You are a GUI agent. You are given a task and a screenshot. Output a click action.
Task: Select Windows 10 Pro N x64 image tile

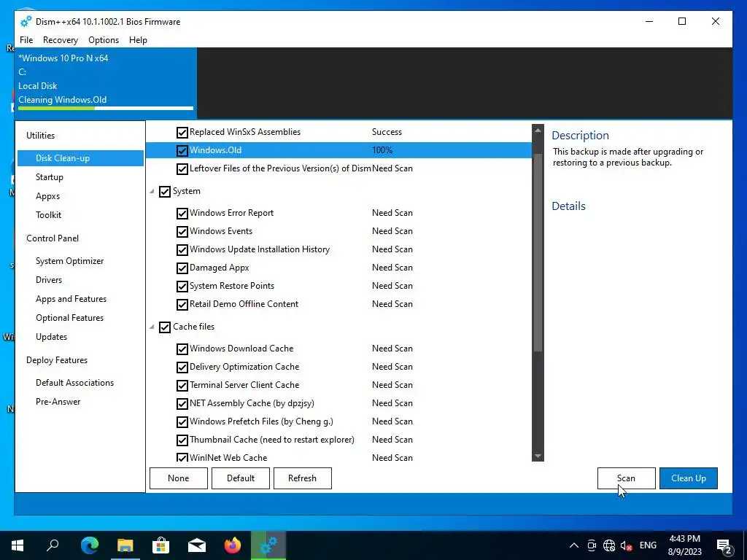106,83
